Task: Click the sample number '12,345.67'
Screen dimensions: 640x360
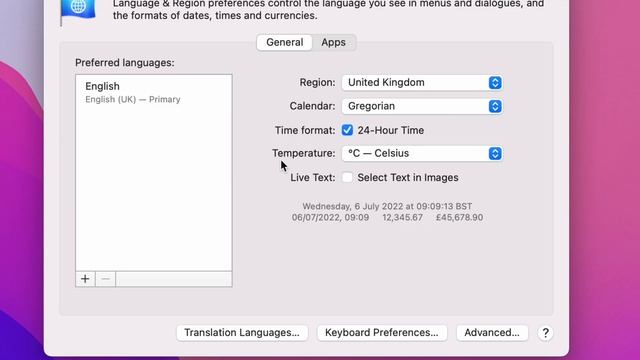Action: click(402, 218)
